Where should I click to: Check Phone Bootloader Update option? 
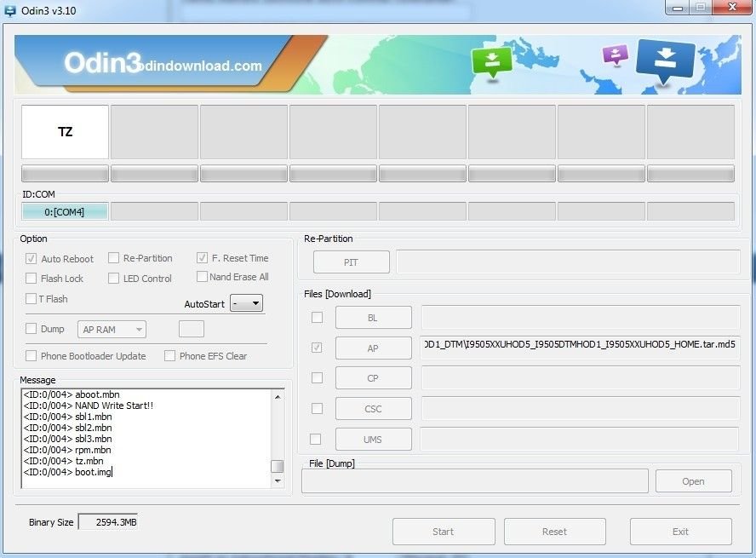click(31, 356)
